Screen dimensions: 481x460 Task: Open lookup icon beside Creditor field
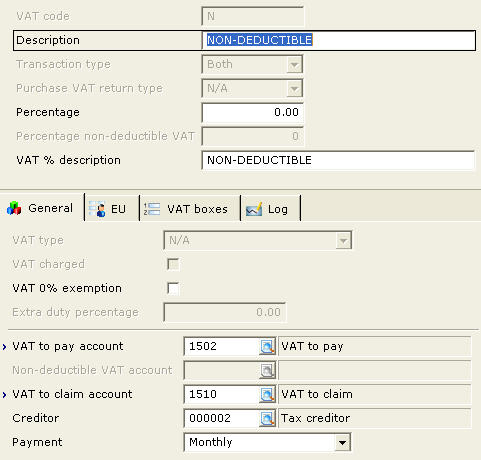click(x=267, y=419)
